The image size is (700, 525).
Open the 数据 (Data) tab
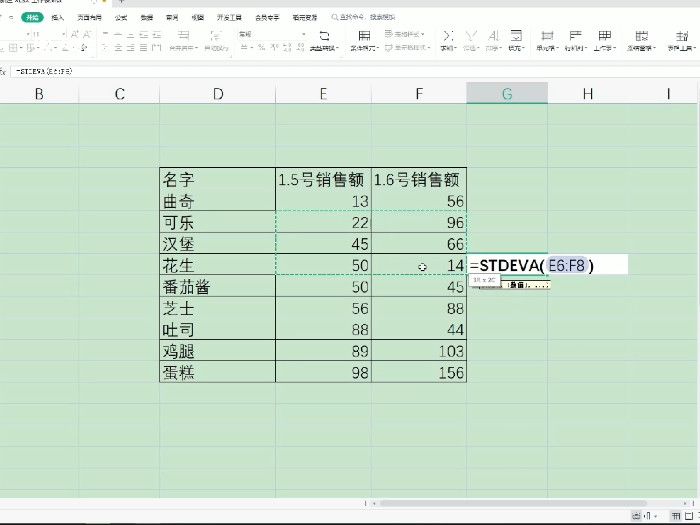pos(146,17)
